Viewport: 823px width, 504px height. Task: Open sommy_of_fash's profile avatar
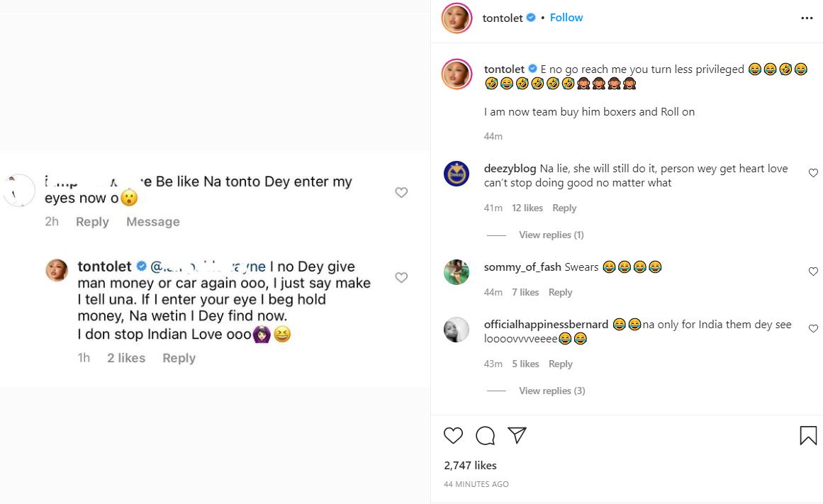point(457,272)
